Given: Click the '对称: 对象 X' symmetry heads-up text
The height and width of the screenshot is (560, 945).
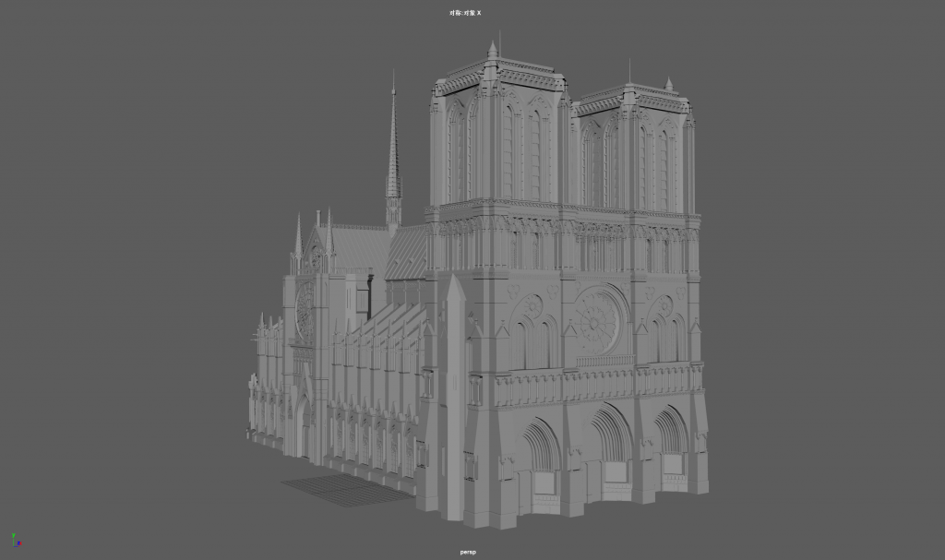Looking at the screenshot, I should point(465,13).
